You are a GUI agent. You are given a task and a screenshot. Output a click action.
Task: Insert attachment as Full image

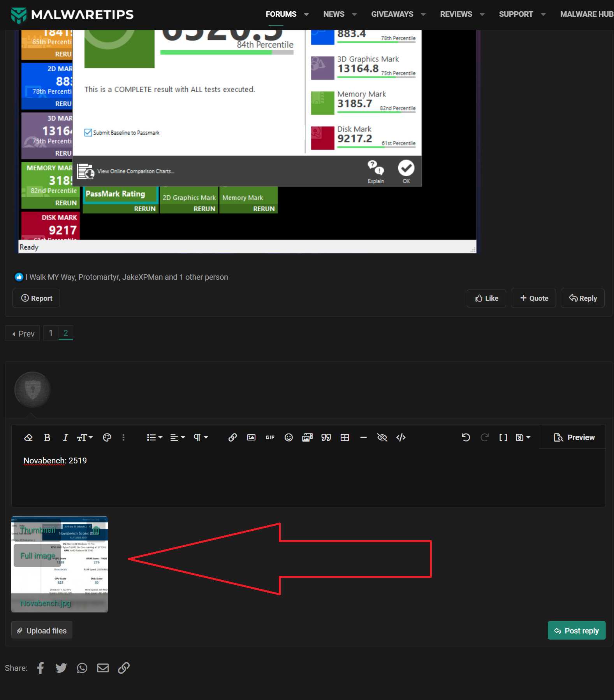tap(37, 556)
